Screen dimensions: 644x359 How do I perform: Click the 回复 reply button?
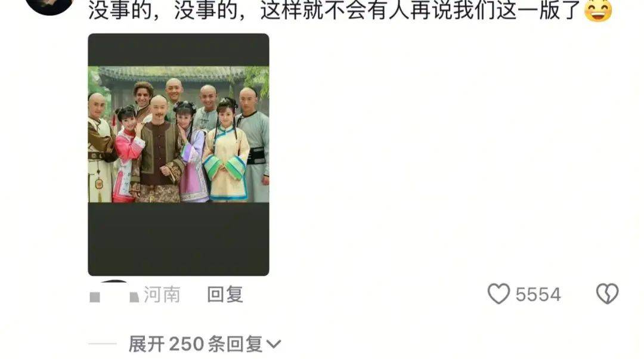(225, 295)
